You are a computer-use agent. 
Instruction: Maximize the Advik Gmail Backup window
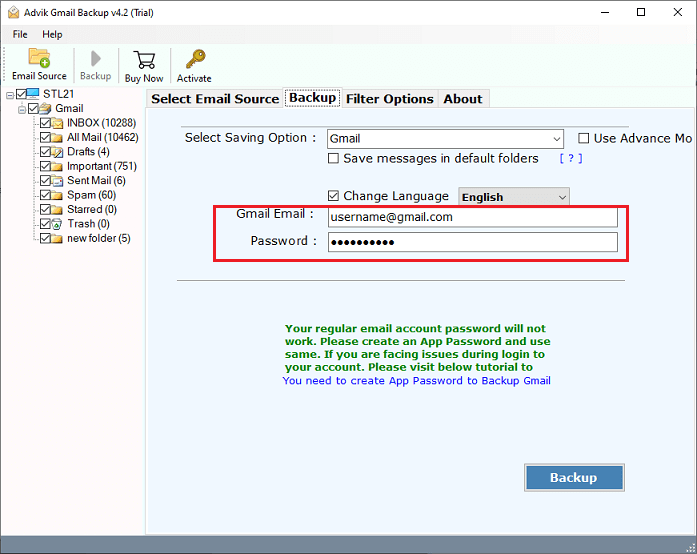[x=641, y=12]
